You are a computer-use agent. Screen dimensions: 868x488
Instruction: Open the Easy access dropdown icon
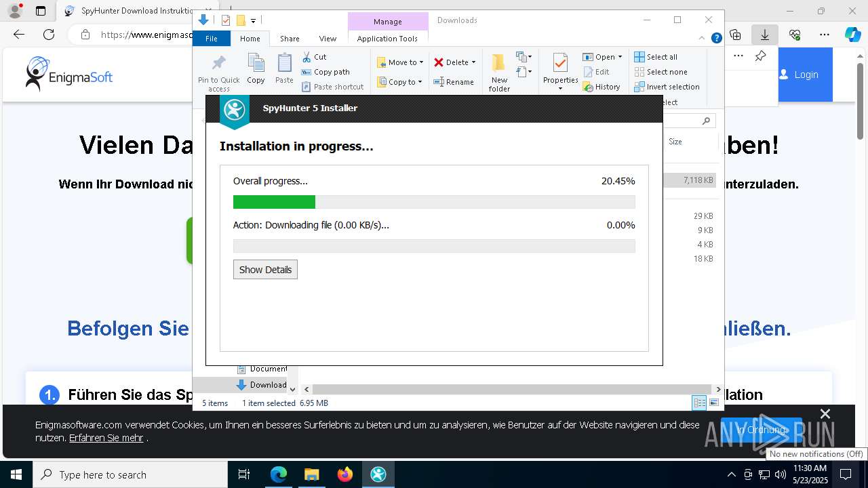pos(524,71)
